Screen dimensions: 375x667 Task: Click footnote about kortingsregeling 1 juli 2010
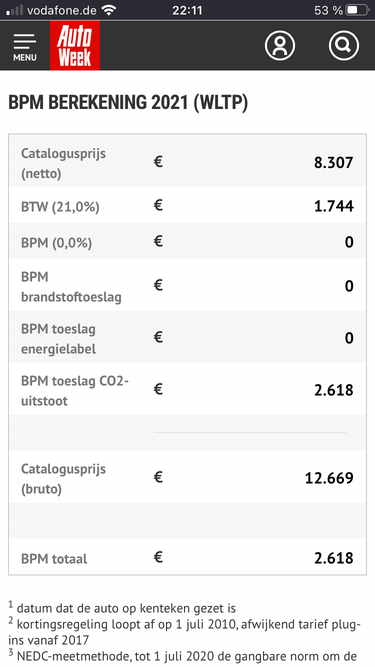tap(185, 631)
